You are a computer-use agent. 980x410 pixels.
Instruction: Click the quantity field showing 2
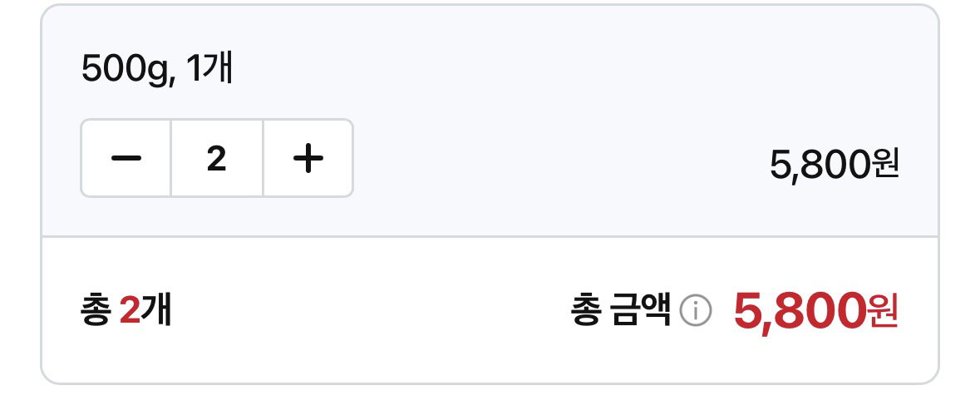pos(217,158)
